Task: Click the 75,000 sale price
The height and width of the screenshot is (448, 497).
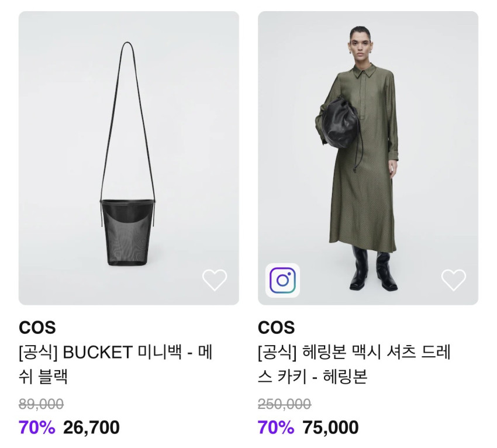Action: (330, 427)
